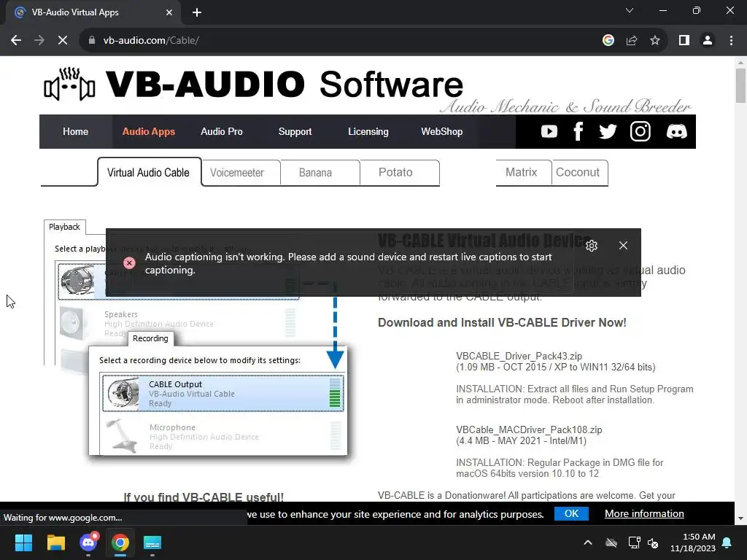Go to the Home menu item

click(75, 131)
